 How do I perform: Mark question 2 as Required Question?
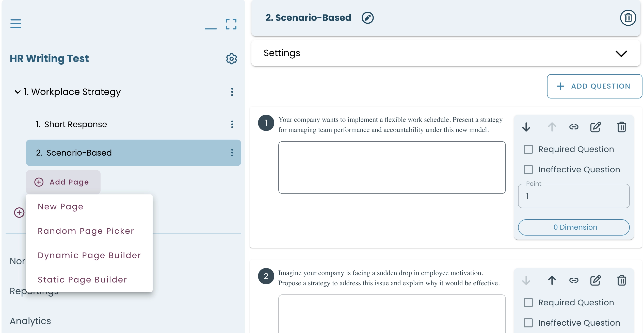tap(528, 303)
